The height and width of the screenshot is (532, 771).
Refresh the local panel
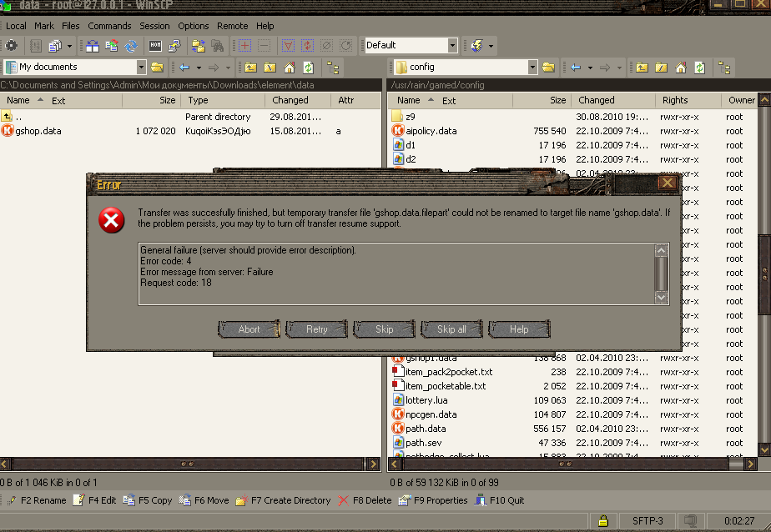309,68
